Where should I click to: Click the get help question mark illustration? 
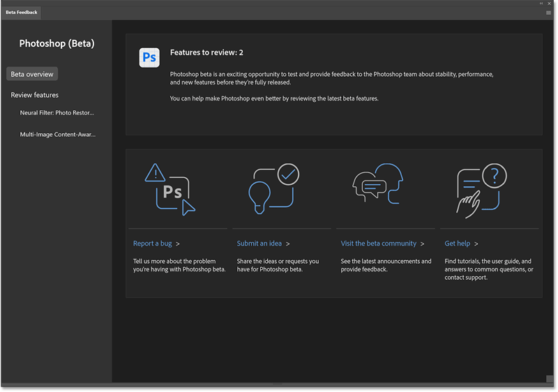[481, 188]
